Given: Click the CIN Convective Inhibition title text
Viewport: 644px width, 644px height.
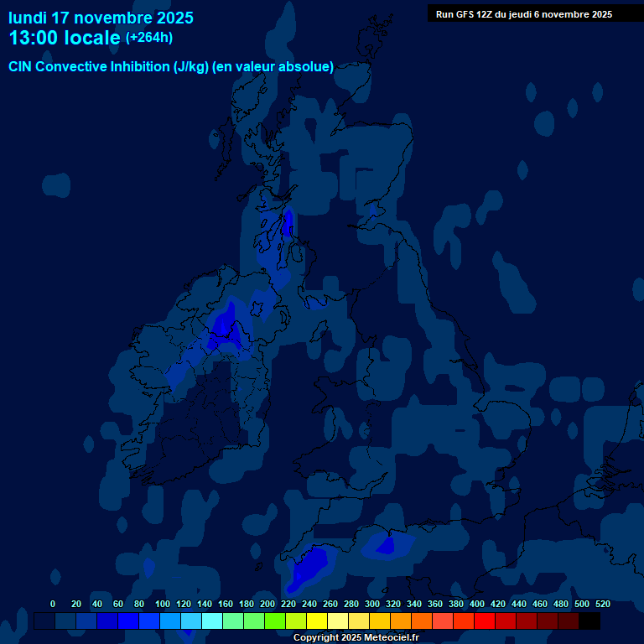Looking at the screenshot, I should 171,67.
